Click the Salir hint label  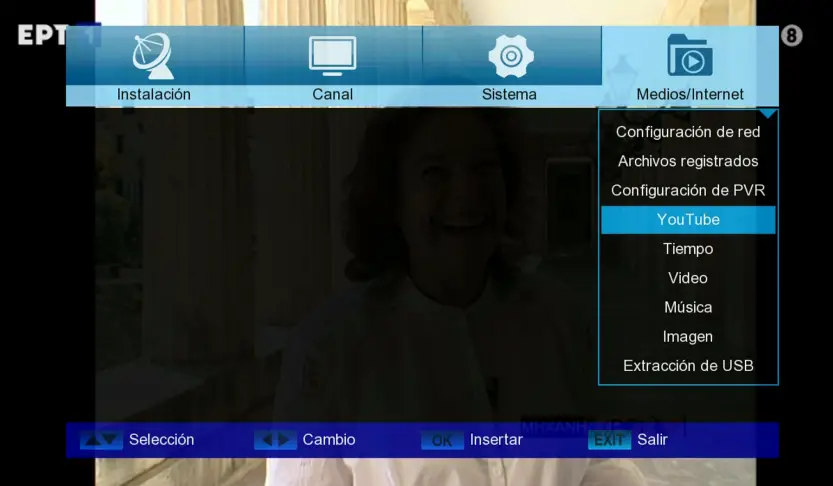pyautogui.click(x=652, y=440)
